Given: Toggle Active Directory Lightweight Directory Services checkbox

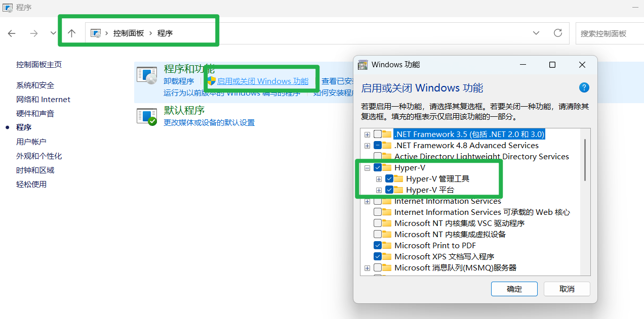Looking at the screenshot, I should (x=378, y=157).
